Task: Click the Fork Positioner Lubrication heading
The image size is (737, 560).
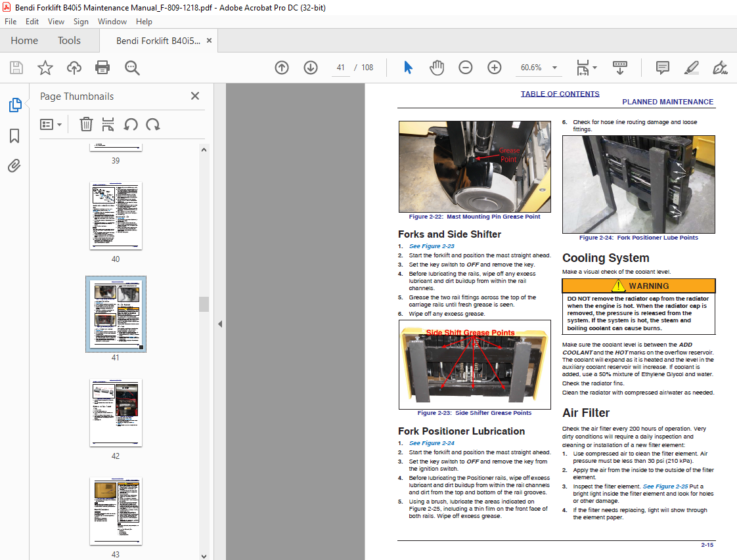Action: click(x=461, y=431)
